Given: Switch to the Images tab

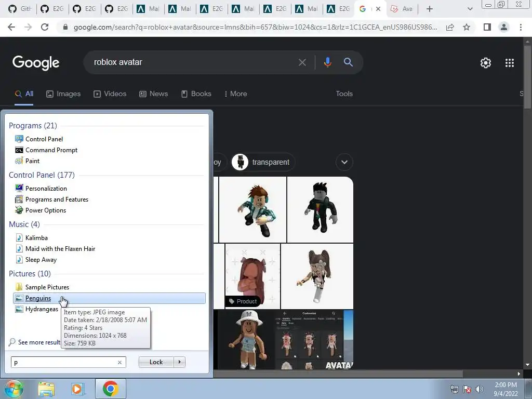Looking at the screenshot, I should [63, 94].
